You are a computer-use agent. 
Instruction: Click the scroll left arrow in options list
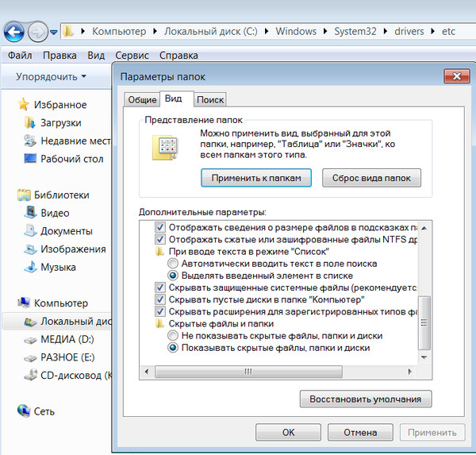(147, 372)
